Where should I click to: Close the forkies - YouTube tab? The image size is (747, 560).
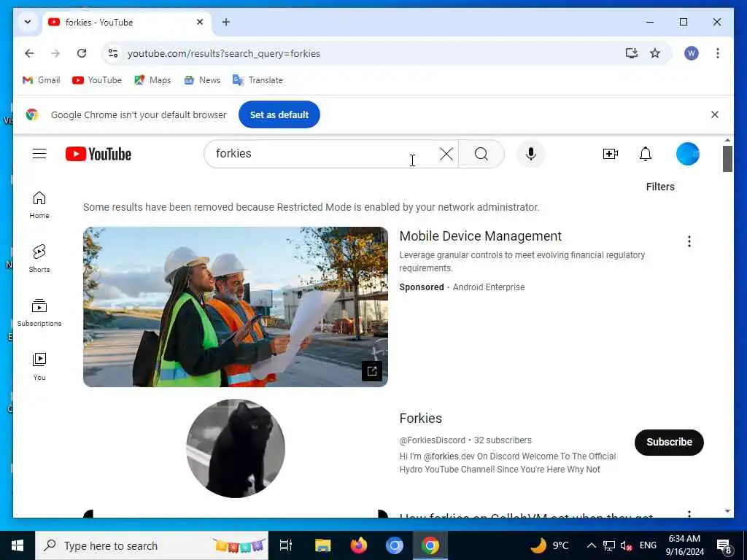(x=200, y=22)
